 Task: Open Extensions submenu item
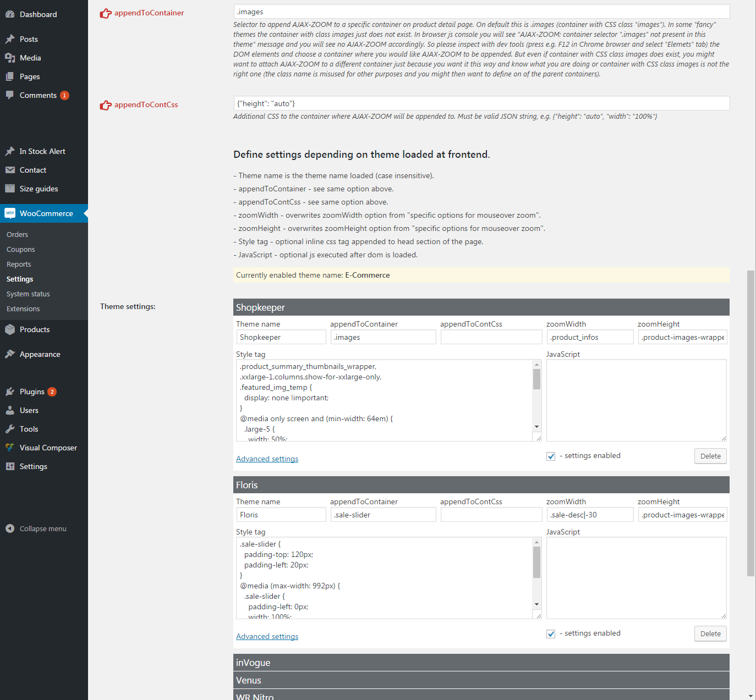pos(23,308)
